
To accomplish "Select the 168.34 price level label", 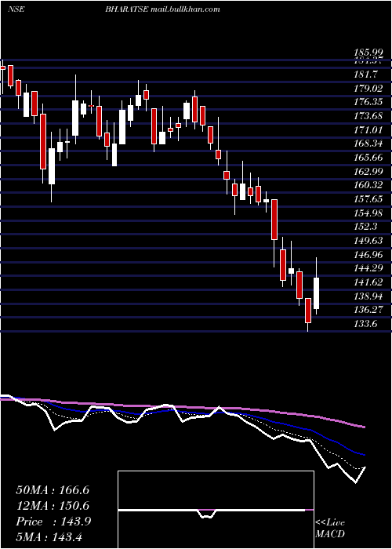I will [368, 144].
